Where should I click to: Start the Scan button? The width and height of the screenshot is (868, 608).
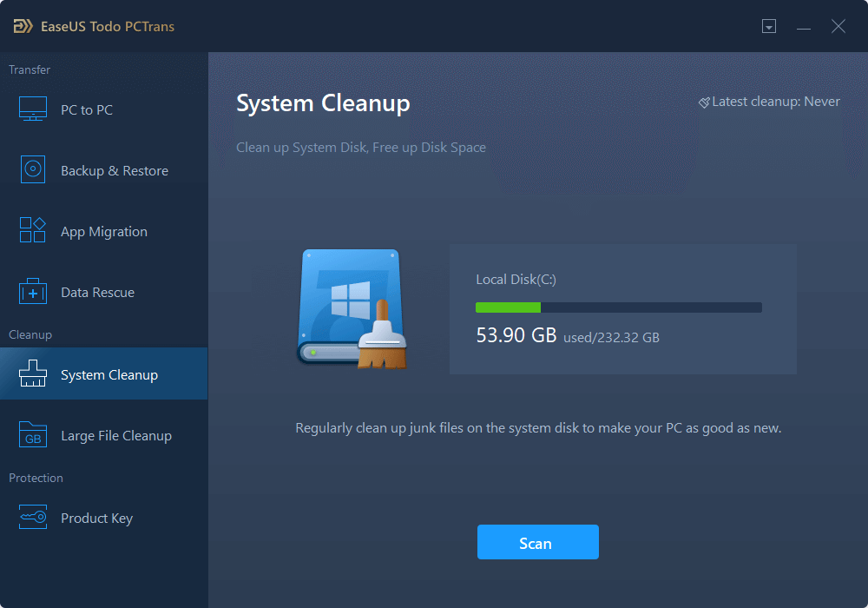537,542
